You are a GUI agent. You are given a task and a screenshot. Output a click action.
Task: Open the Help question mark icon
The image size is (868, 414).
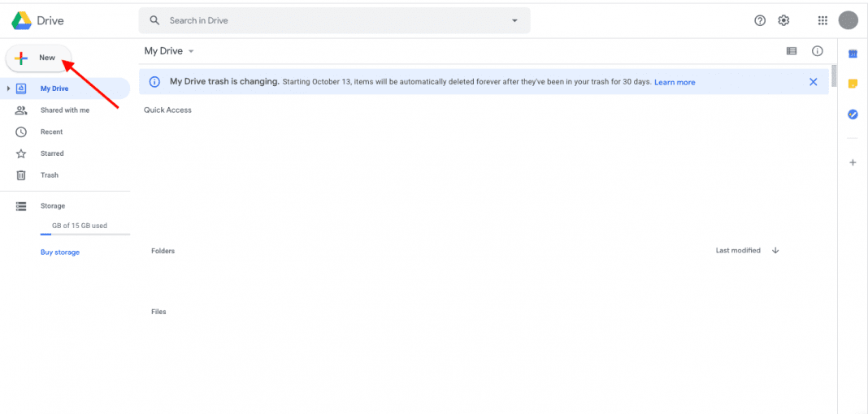760,20
